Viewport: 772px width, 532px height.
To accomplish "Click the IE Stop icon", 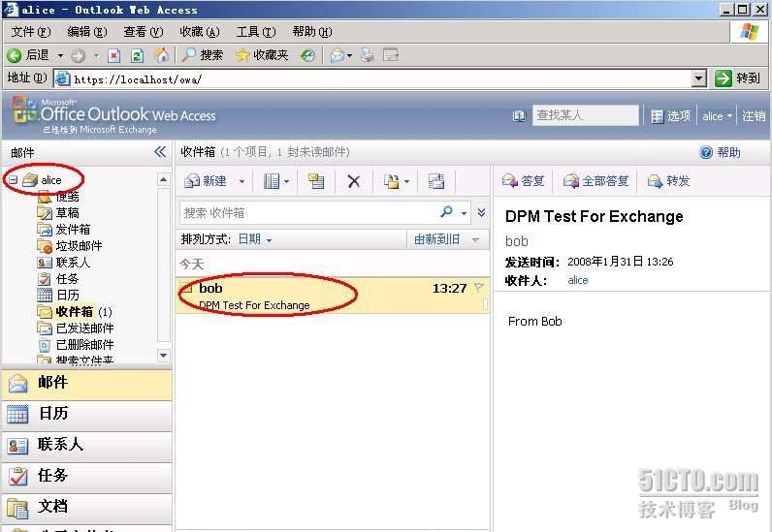I will click(x=114, y=55).
